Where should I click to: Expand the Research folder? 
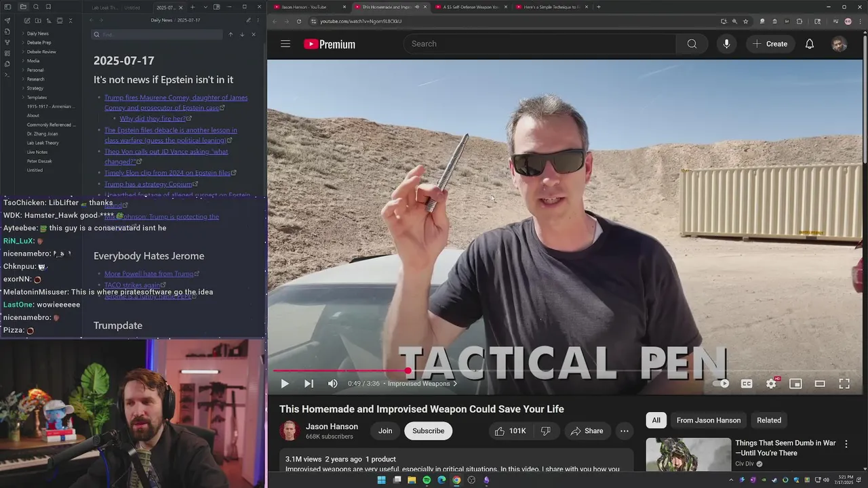(x=35, y=79)
